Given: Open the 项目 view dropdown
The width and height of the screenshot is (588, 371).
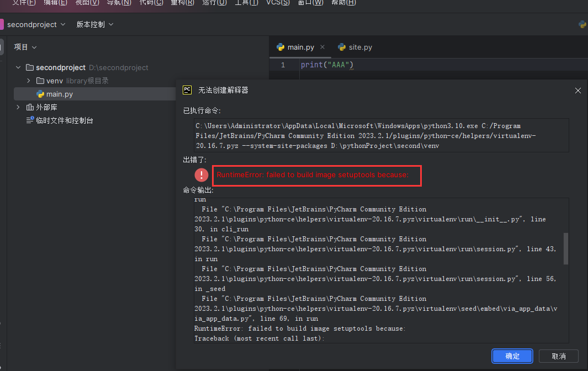Looking at the screenshot, I should click(25, 47).
